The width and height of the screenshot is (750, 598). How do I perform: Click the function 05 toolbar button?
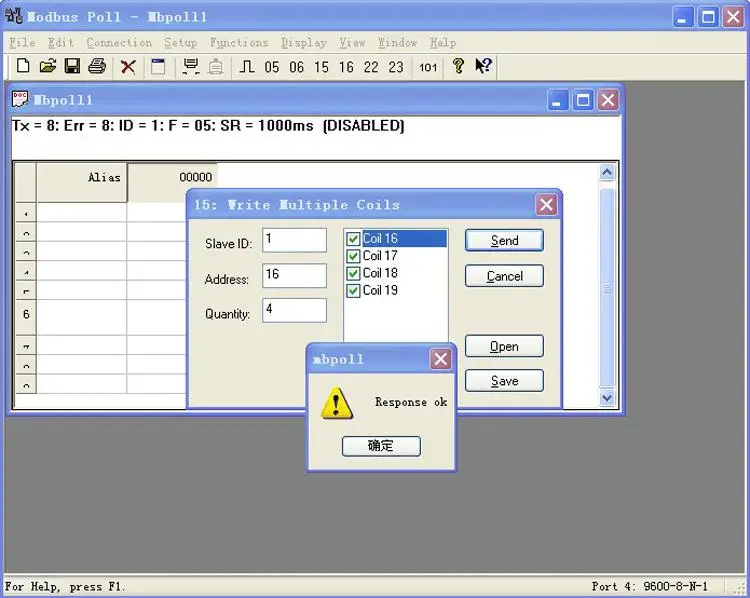[272, 67]
